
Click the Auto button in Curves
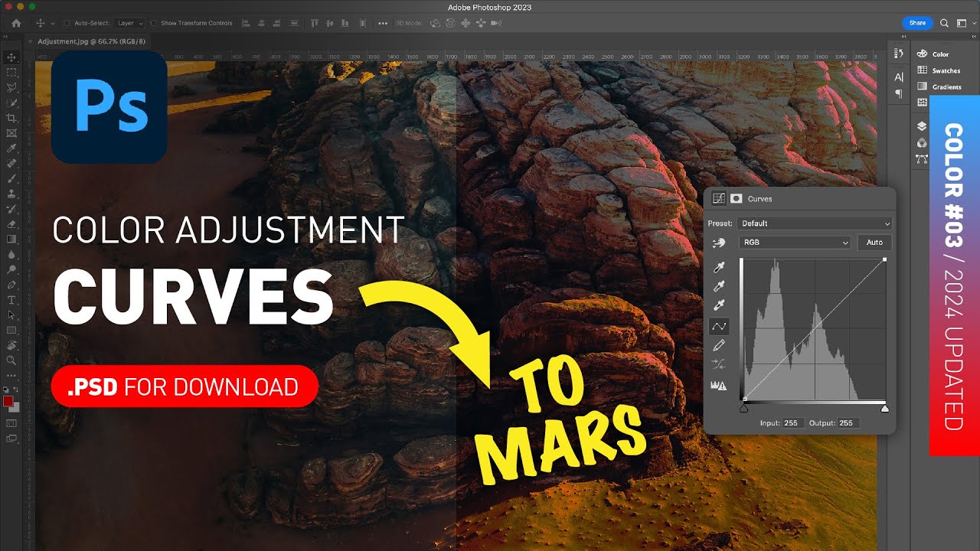coord(874,243)
